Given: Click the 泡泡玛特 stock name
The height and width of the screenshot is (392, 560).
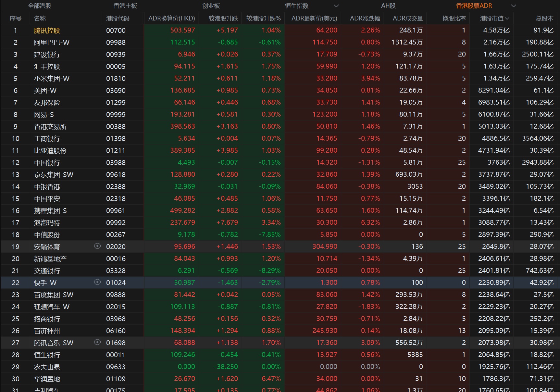Looking at the screenshot, I should coord(47,223).
